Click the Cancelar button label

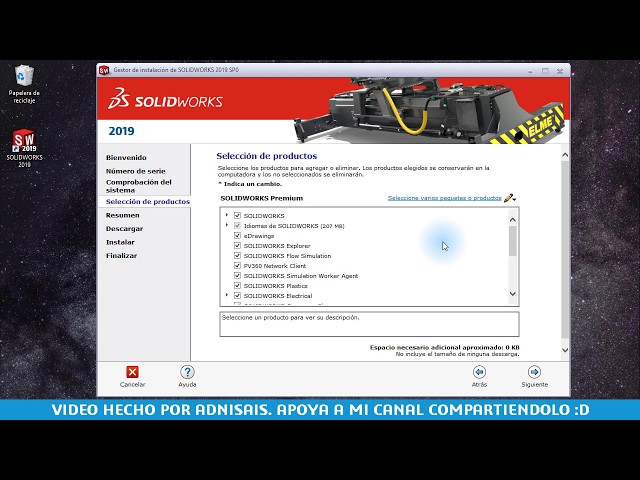(132, 384)
